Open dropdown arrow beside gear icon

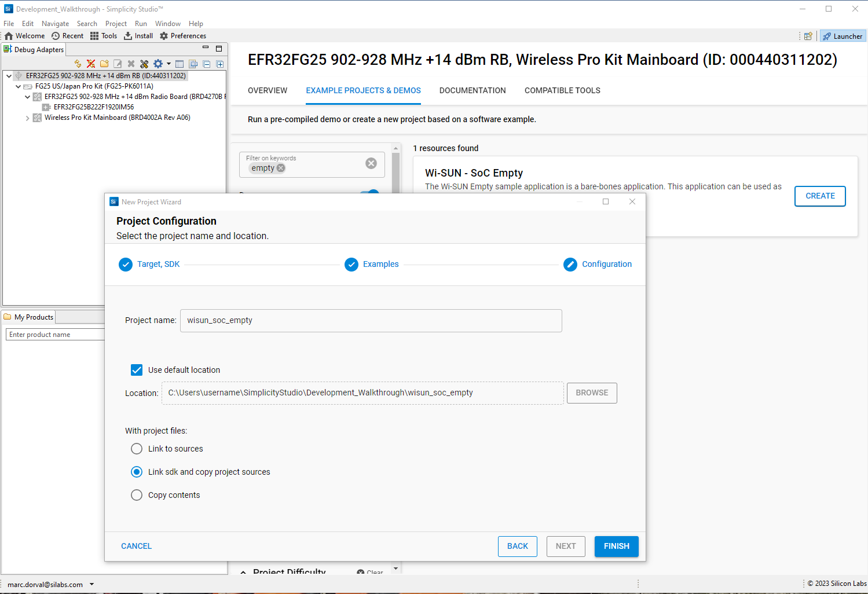coord(169,64)
